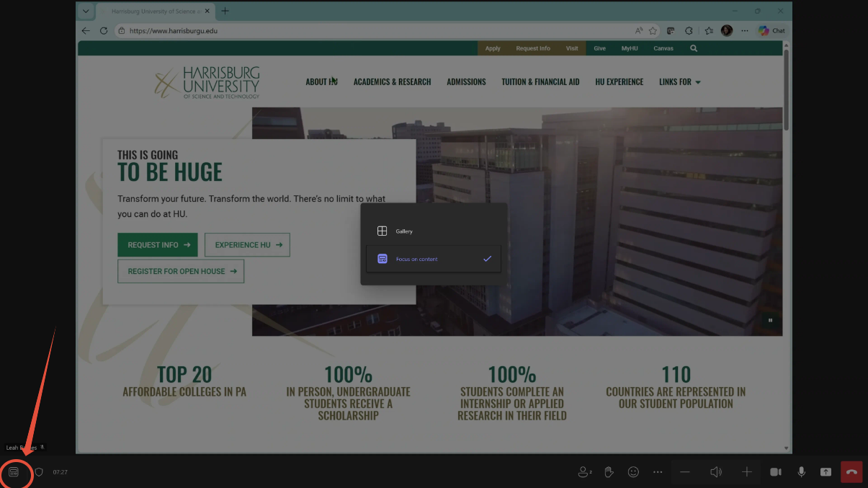Lower the volume with the minus button

[685, 471]
